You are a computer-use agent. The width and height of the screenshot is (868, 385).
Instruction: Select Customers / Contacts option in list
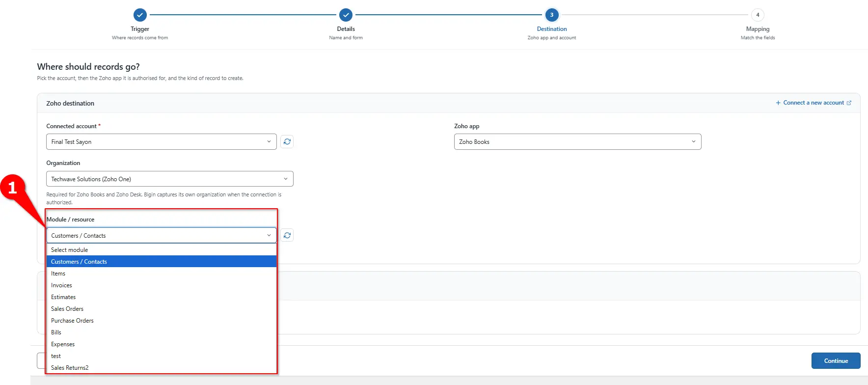coord(162,262)
